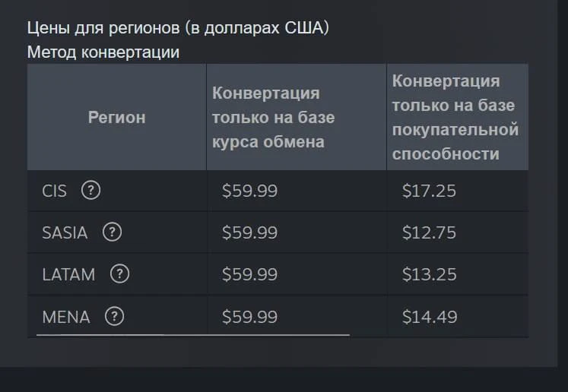Click the purchasing-power conversion column header
Viewport: 568px width, 392px height.
tap(455, 117)
